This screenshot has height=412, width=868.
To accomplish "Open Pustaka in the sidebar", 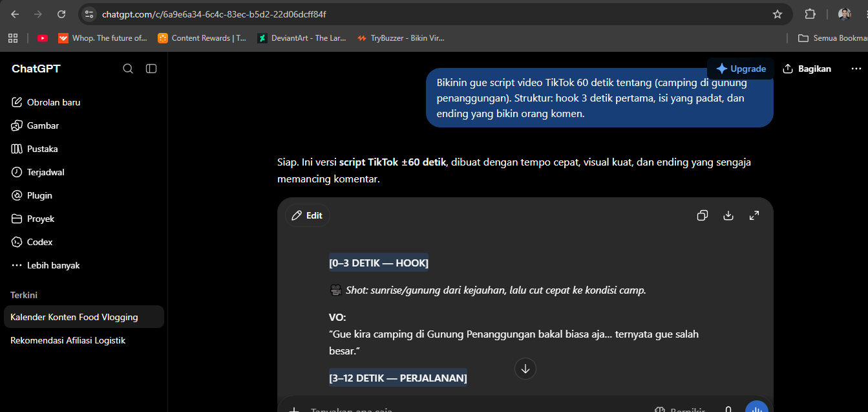I will [84, 149].
